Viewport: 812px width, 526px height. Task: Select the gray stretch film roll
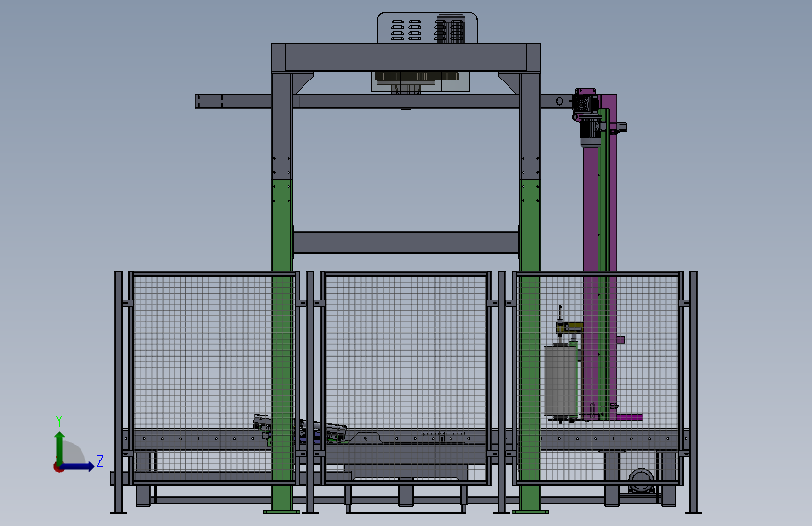(561, 381)
